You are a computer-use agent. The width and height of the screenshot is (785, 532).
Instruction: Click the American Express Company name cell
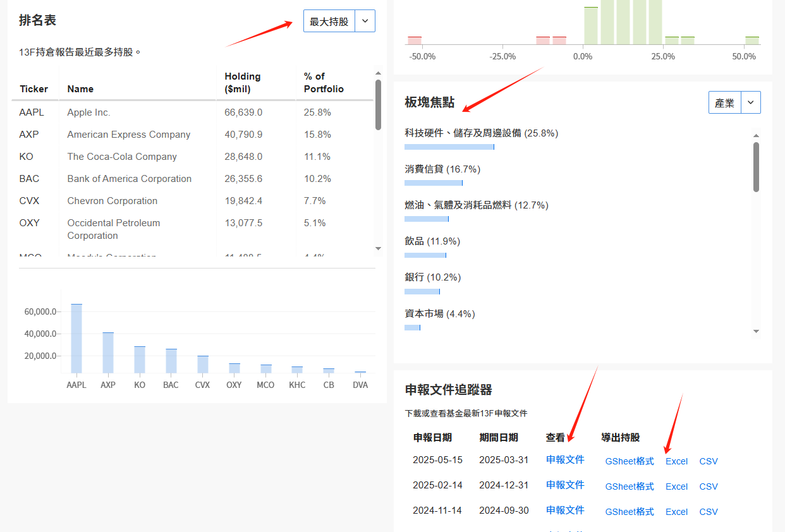click(x=129, y=135)
